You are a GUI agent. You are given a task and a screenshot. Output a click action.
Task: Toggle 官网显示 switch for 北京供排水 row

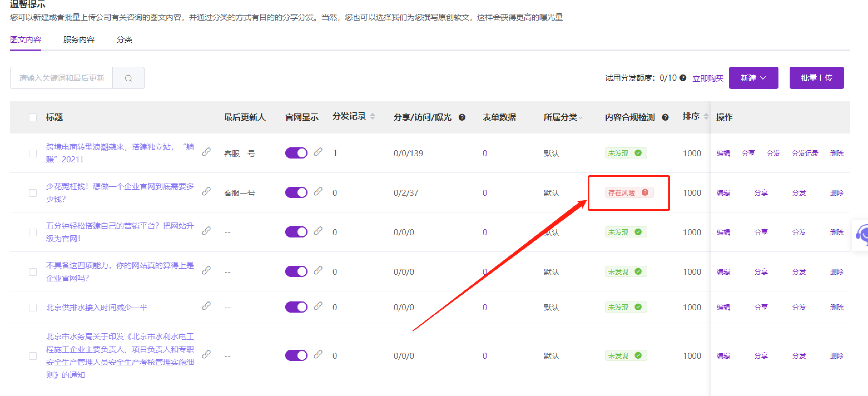pyautogui.click(x=296, y=307)
